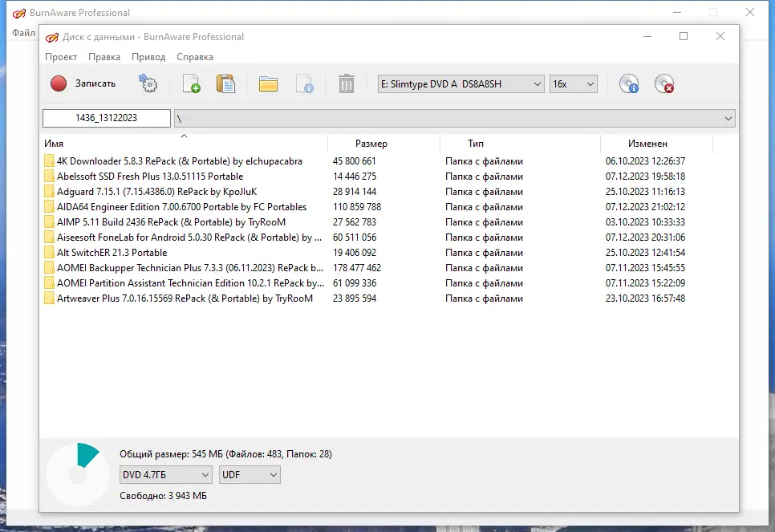Screen dimensions: 775x532
Task: Open the Справка menu
Action: point(195,57)
